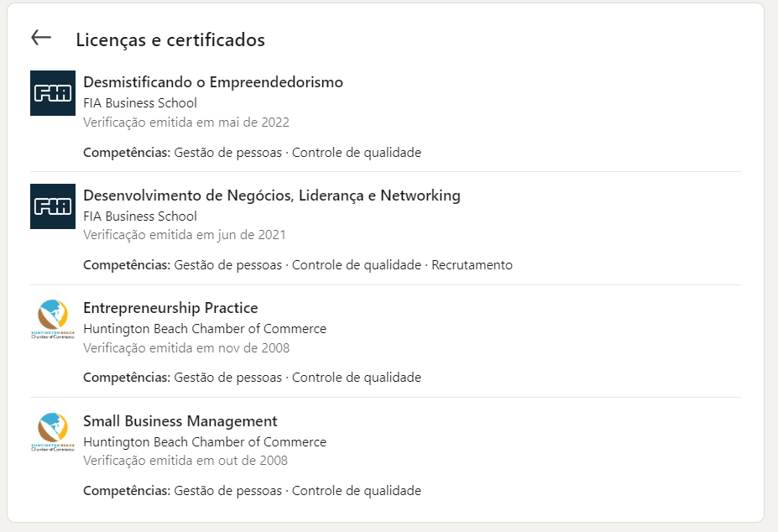Select Gestão de pessoas skill on first certificate
The width and height of the screenshot is (778, 532).
(223, 153)
